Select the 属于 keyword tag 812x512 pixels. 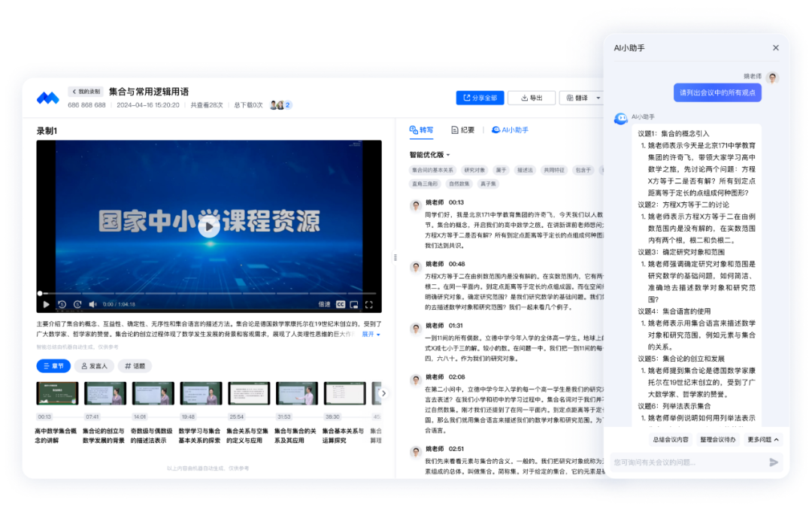pos(501,170)
